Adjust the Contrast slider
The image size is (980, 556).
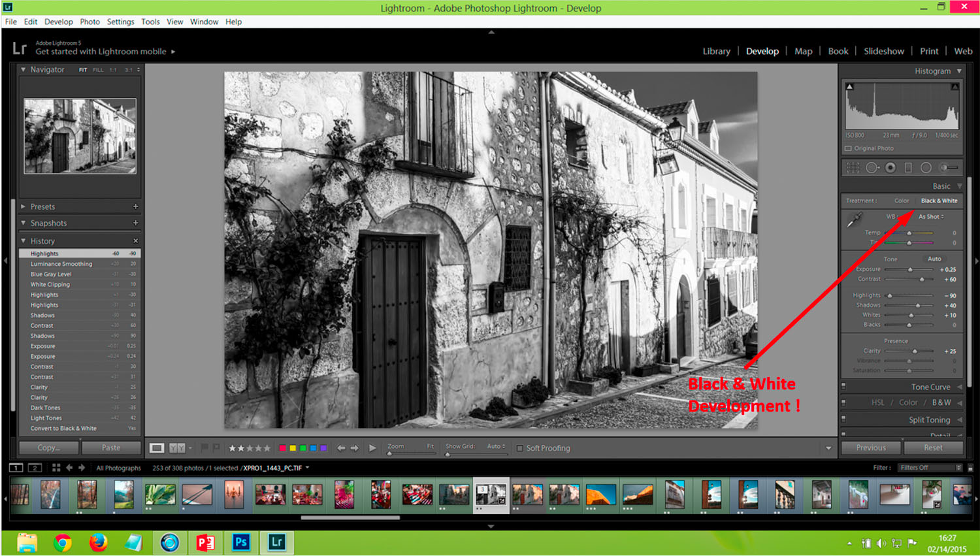(x=922, y=279)
